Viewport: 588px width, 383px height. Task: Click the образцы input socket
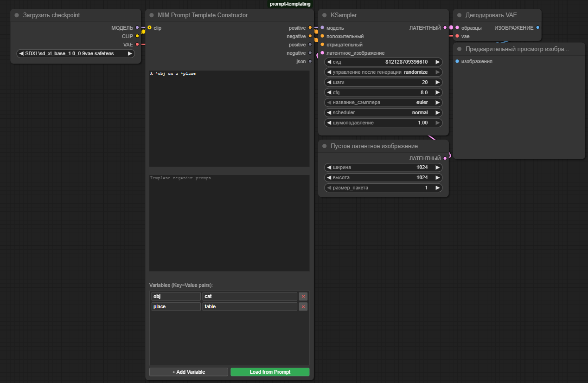point(457,28)
